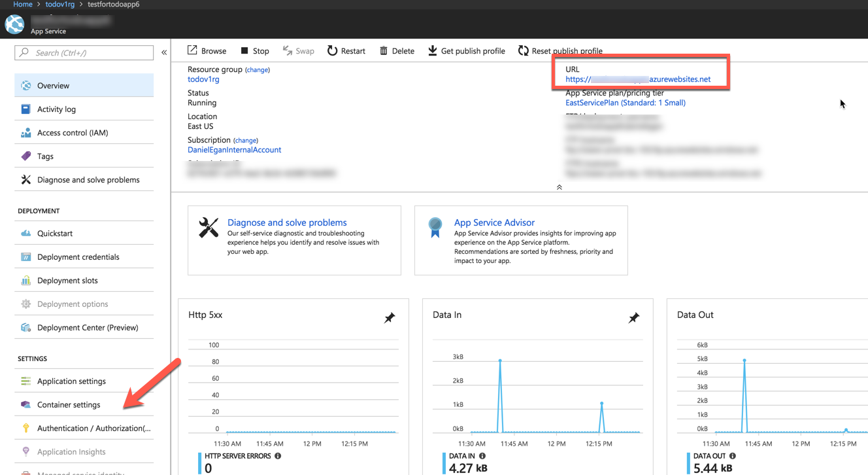Open Access control (IAM)
Screen dimensions: 868x475
pyautogui.click(x=84, y=133)
